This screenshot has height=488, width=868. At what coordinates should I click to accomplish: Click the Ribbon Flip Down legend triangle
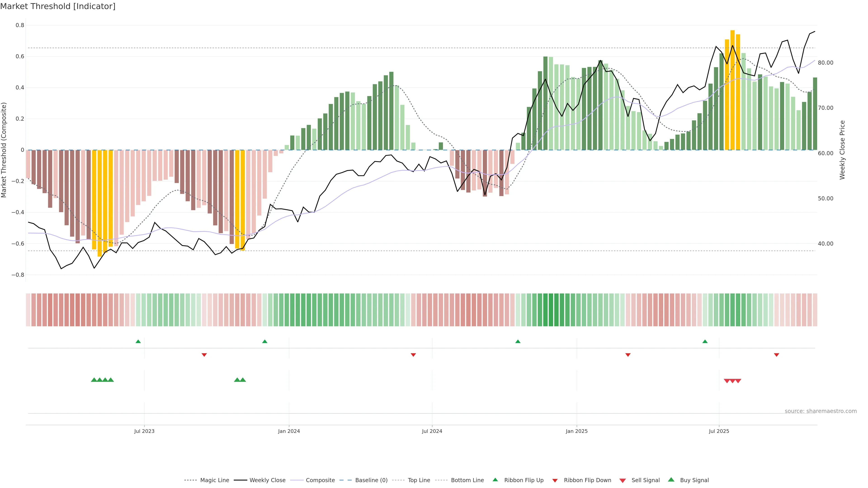555,481
